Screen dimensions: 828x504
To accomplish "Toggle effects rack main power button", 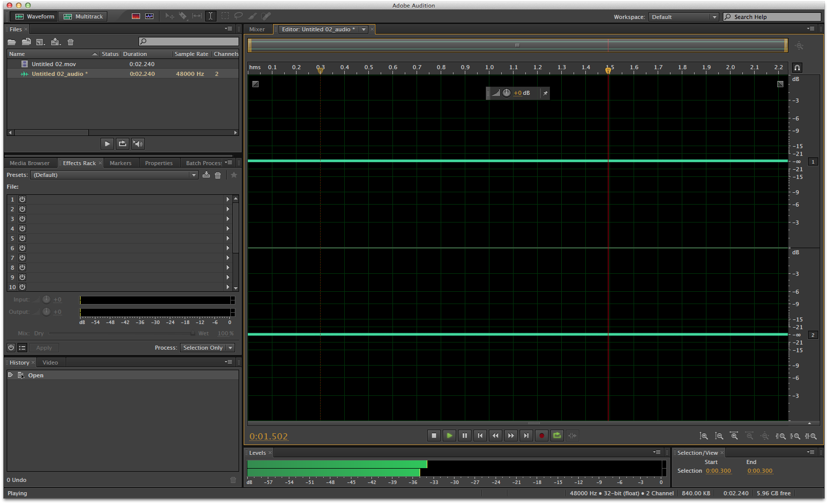I will pyautogui.click(x=11, y=348).
